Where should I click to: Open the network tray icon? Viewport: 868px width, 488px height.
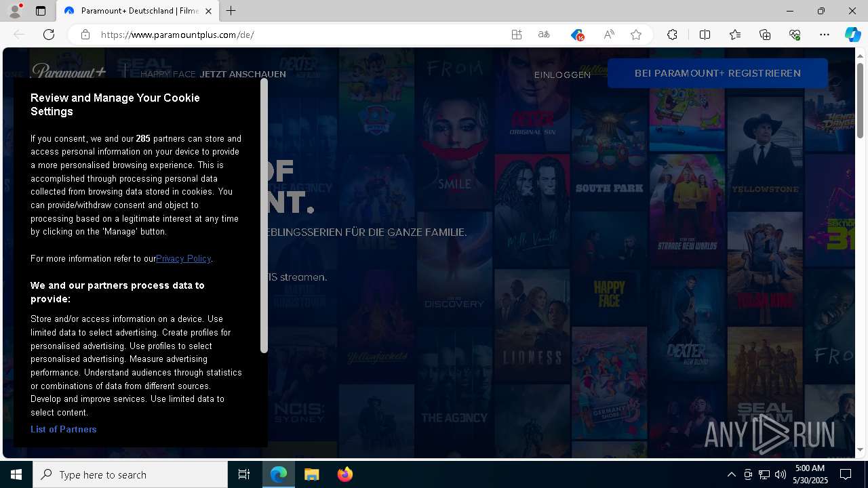[764, 474]
